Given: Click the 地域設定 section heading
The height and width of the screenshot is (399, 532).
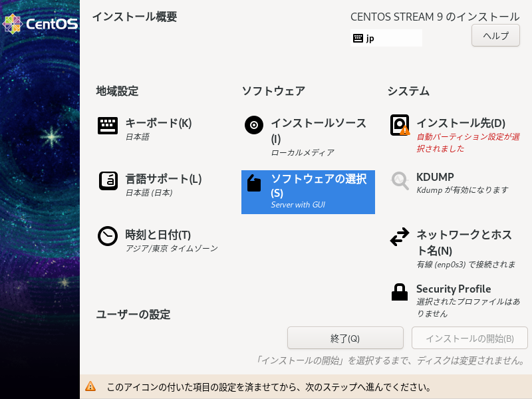Looking at the screenshot, I should tap(117, 91).
